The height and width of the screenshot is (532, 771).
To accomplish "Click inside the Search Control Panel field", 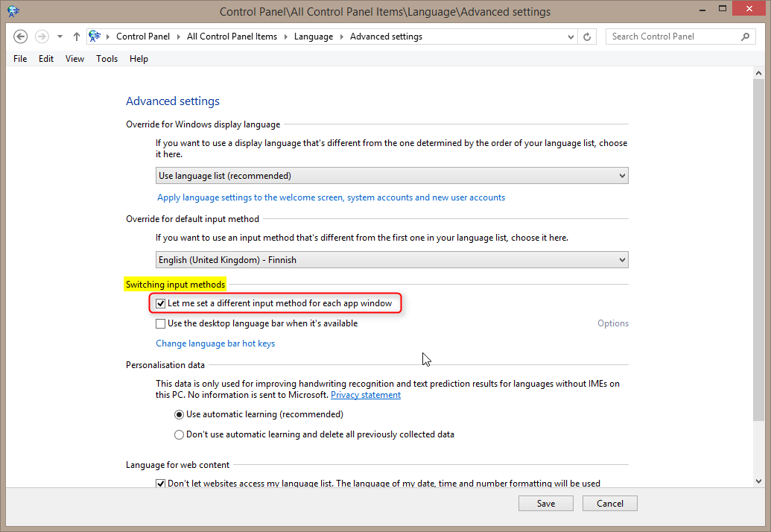I will click(670, 36).
